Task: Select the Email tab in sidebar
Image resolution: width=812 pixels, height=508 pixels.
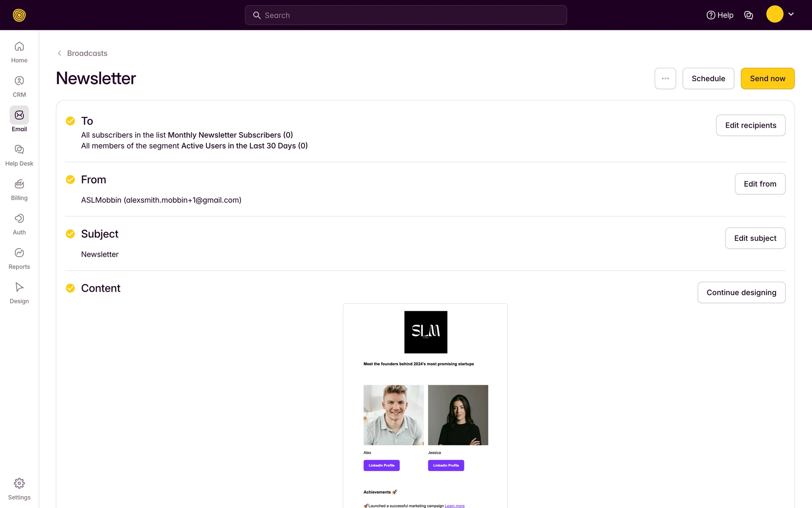Action: point(19,116)
